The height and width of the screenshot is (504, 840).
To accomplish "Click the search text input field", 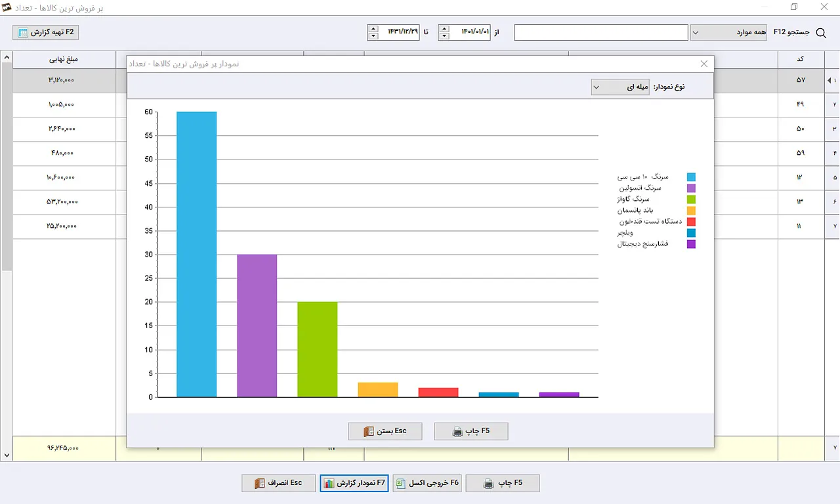I will point(601,32).
